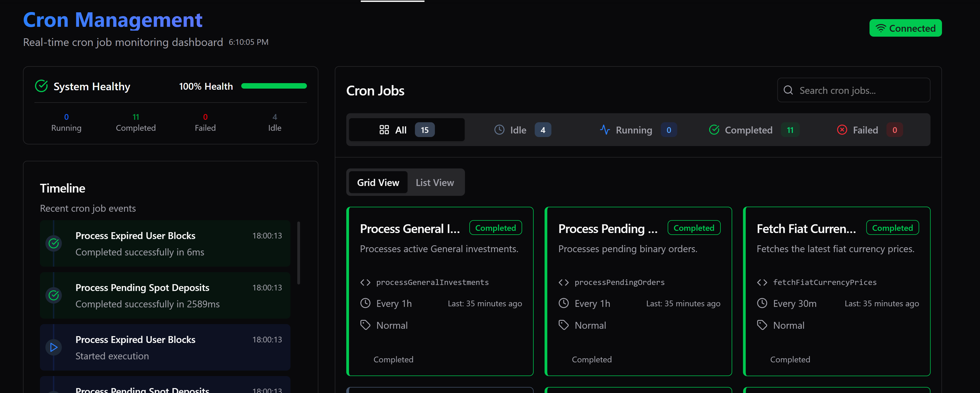Click the Timeline panel scrollbar

[299, 251]
